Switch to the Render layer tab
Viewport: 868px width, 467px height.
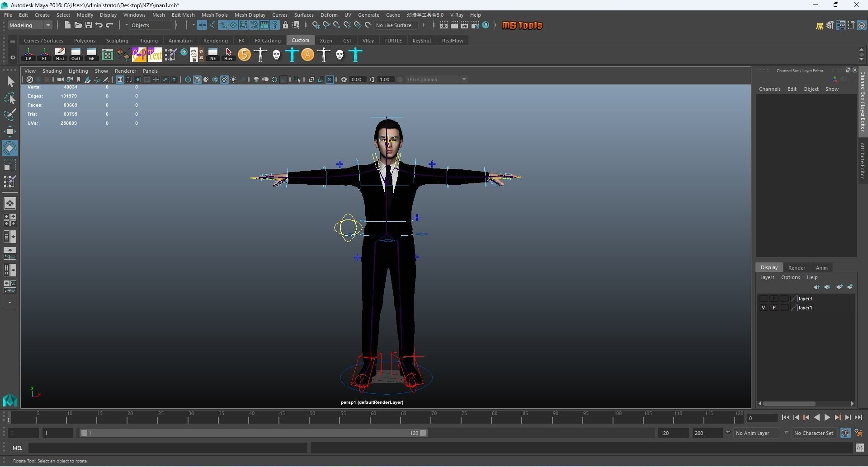click(x=796, y=268)
